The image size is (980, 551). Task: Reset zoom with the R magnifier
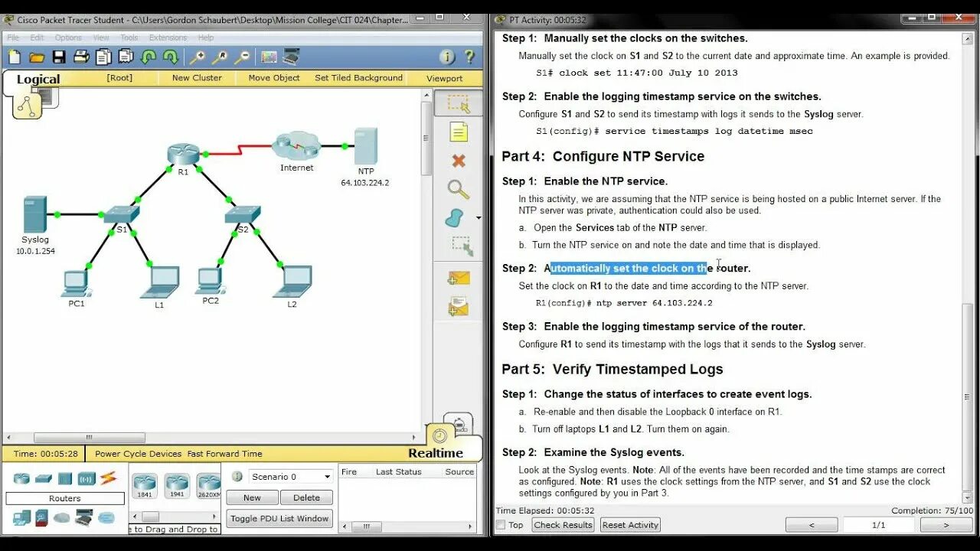[x=220, y=57]
